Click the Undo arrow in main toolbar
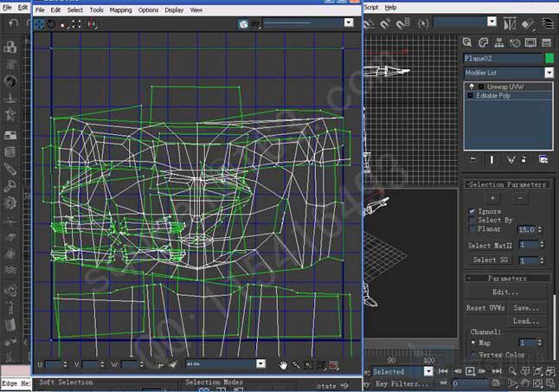This screenshot has width=559, height=392. click(14, 23)
